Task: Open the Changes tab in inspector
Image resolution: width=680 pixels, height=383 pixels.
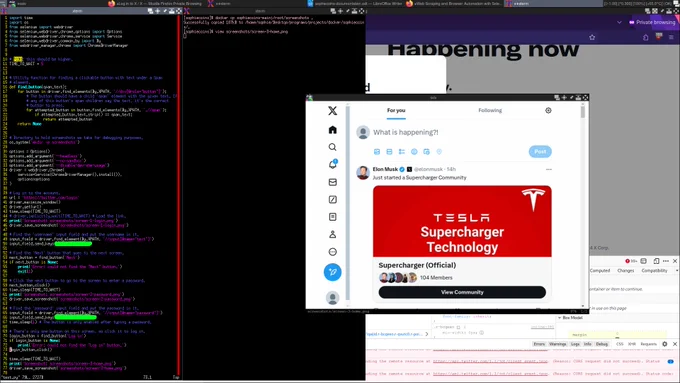Action: point(625,271)
